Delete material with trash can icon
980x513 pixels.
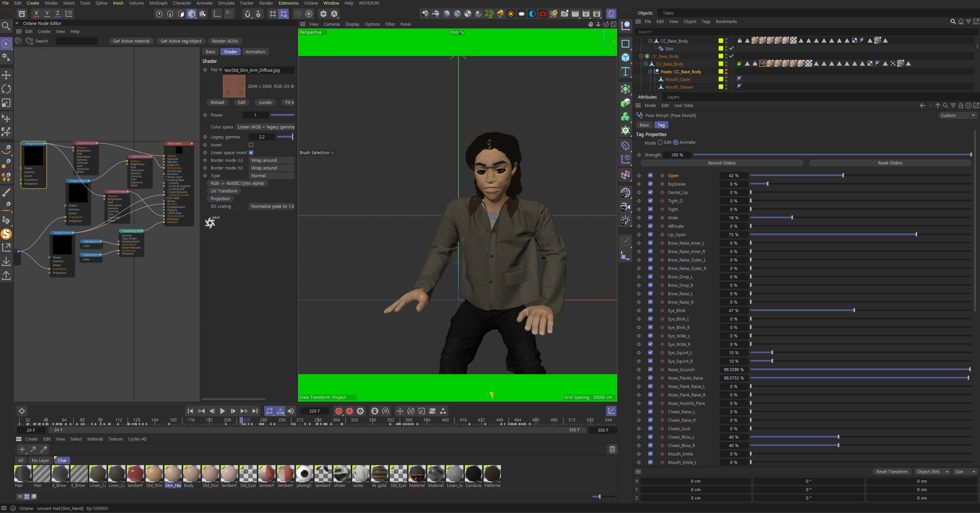[612, 449]
